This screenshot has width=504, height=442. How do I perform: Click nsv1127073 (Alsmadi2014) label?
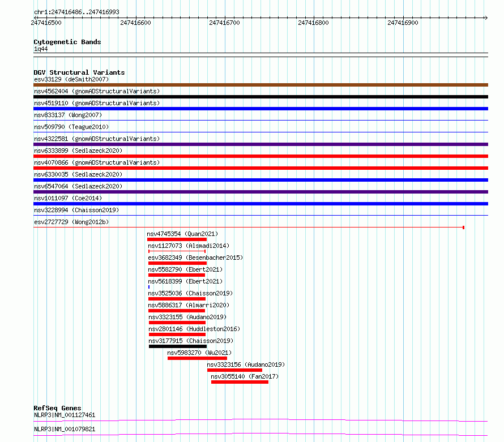click(189, 246)
